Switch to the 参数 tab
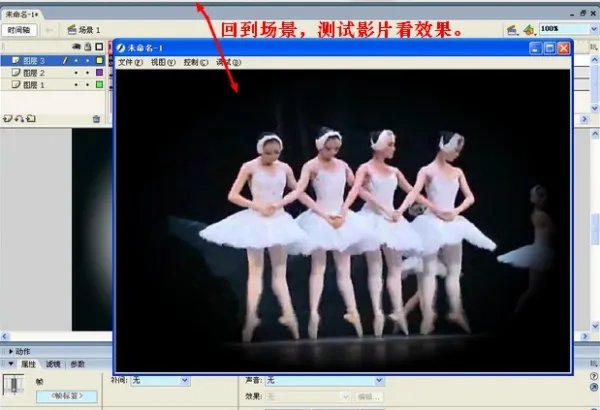The image size is (600, 410). coord(78,364)
